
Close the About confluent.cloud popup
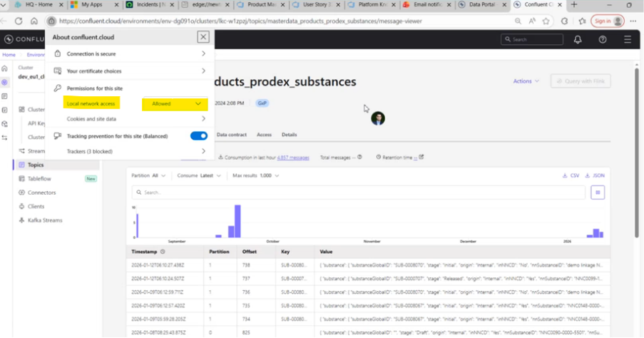tap(203, 37)
